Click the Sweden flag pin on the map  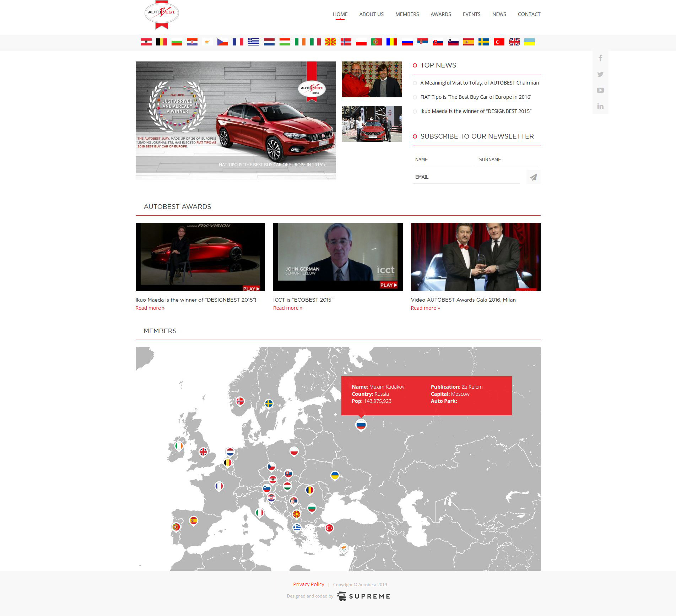pos(269,404)
